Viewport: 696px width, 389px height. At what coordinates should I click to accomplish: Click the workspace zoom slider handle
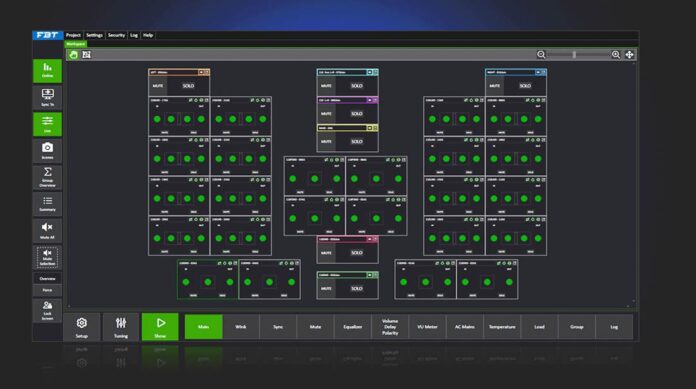point(574,55)
